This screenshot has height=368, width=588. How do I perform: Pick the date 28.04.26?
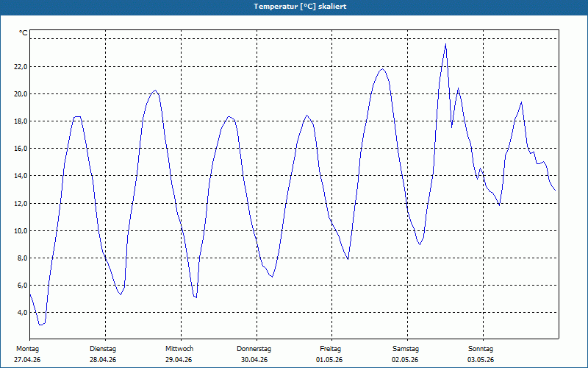[x=103, y=360]
